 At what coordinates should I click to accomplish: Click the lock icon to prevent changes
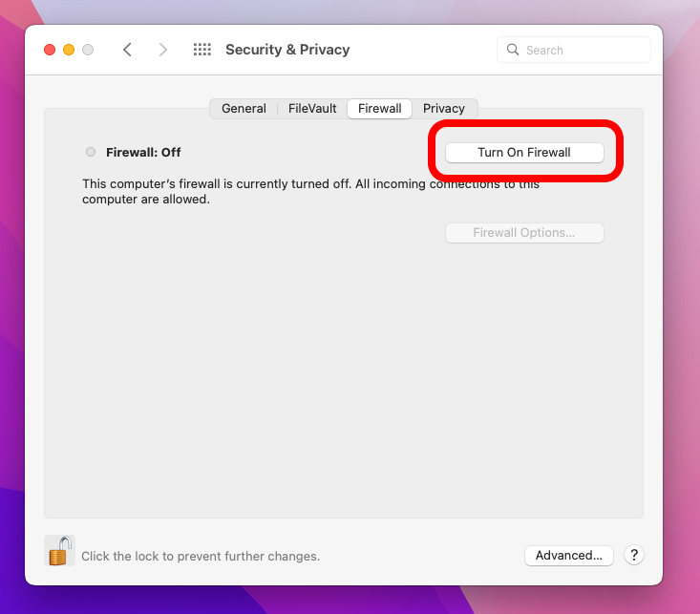coord(59,551)
